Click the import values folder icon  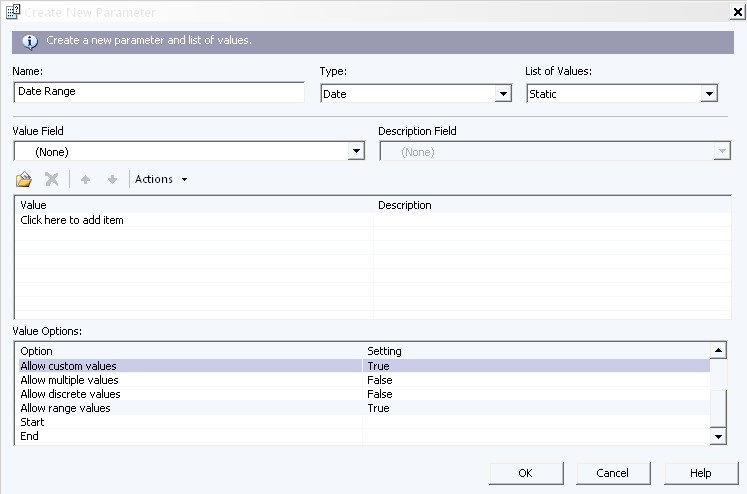(23, 180)
